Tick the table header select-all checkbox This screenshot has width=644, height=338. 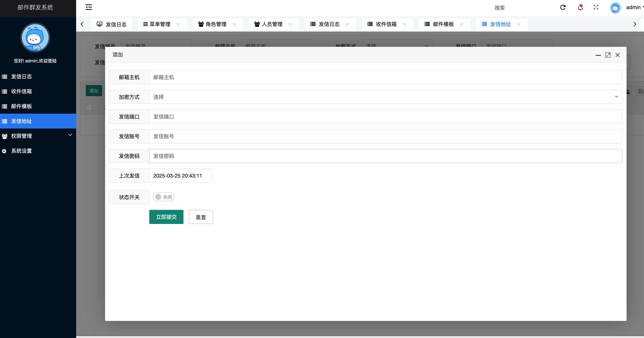point(89,108)
